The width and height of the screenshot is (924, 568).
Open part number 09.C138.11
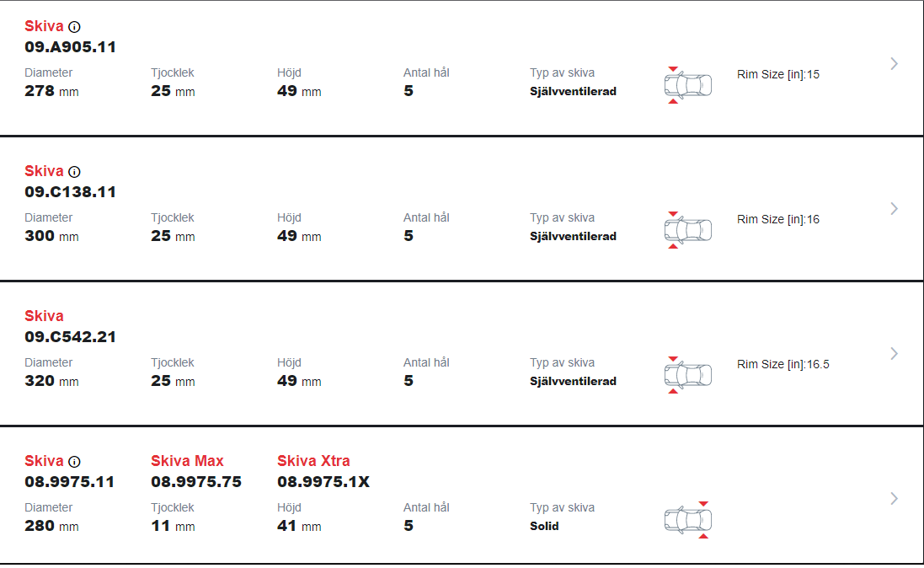click(x=70, y=192)
